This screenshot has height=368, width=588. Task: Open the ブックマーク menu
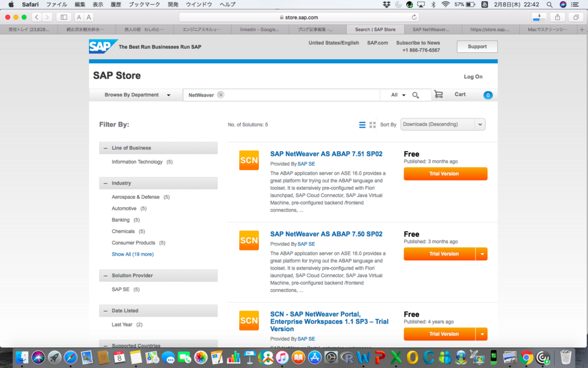click(144, 5)
